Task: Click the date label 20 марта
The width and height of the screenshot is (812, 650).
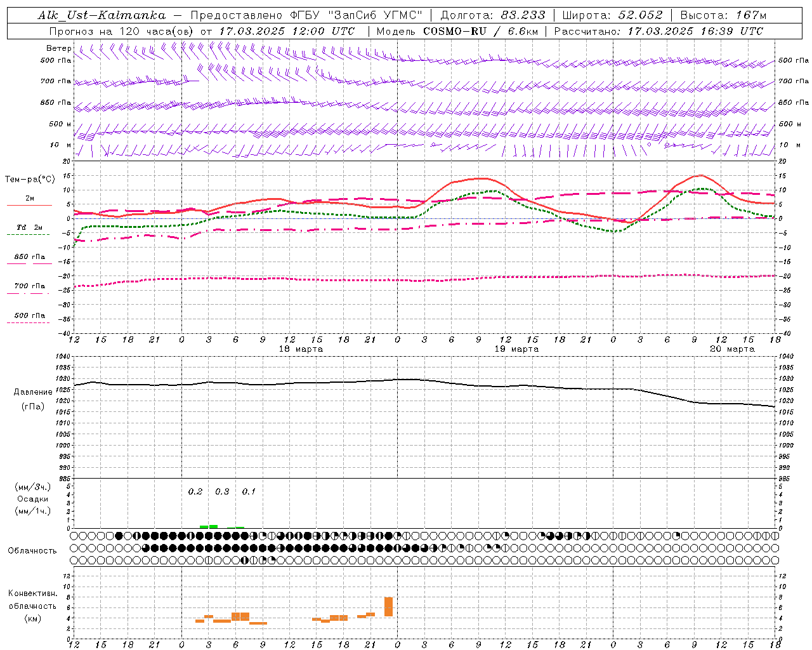Action: coord(733,349)
